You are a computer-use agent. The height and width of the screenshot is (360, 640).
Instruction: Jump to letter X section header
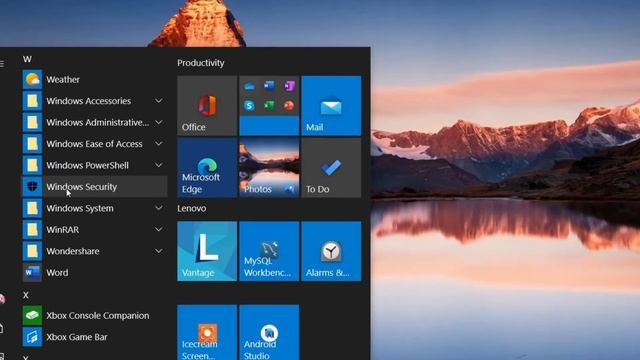tap(26, 295)
